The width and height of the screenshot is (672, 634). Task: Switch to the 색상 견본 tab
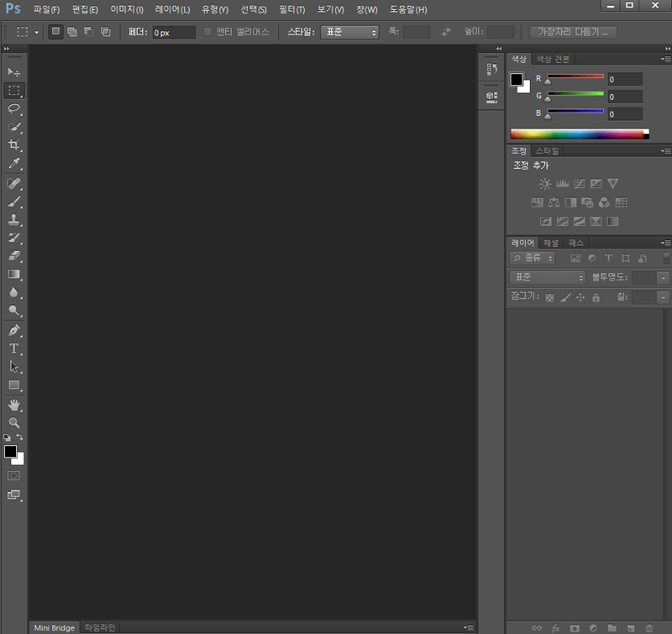coord(553,59)
